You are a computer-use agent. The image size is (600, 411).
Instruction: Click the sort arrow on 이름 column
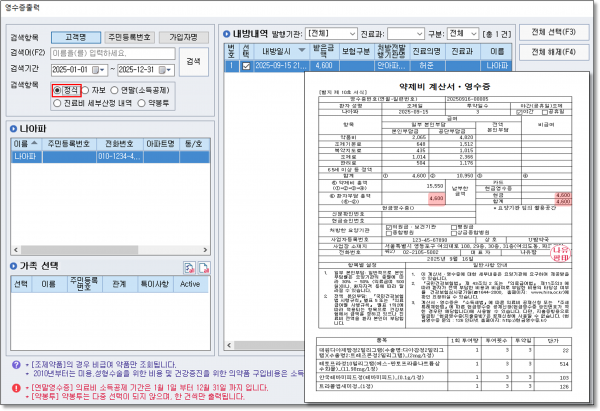point(35,143)
